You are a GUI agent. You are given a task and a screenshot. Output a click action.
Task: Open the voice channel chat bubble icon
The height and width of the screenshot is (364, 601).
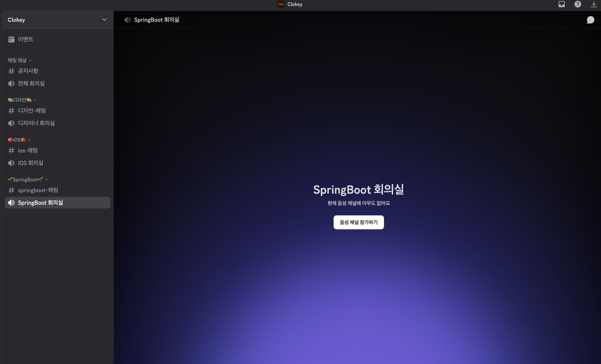tap(590, 20)
